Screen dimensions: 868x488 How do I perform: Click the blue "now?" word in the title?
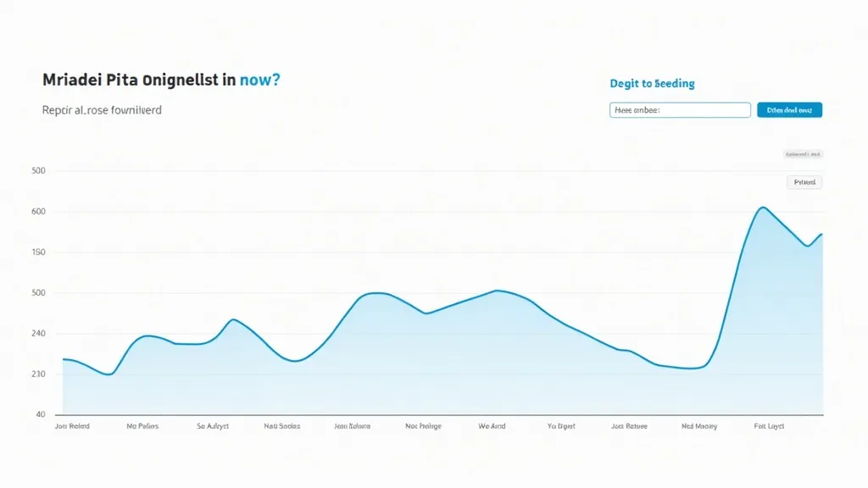pyautogui.click(x=260, y=80)
